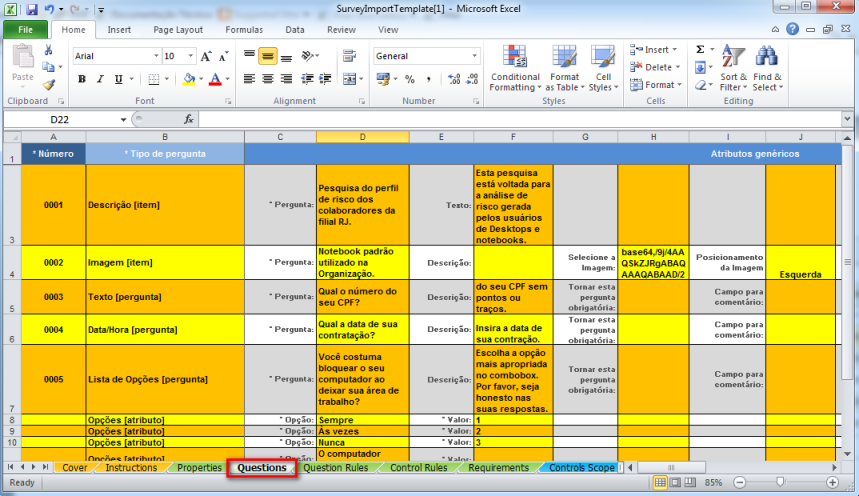The height and width of the screenshot is (496, 859).
Task: Open Excel Help question mark icon
Action: [x=792, y=29]
